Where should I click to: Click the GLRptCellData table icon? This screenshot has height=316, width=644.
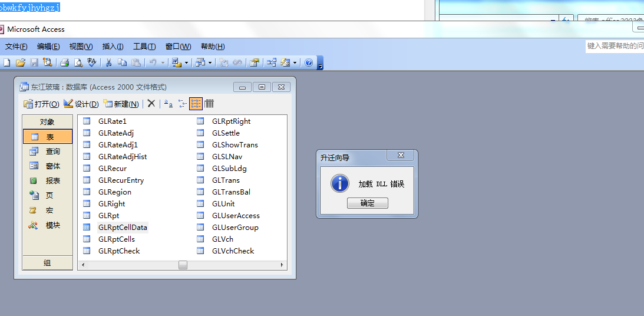(x=87, y=227)
